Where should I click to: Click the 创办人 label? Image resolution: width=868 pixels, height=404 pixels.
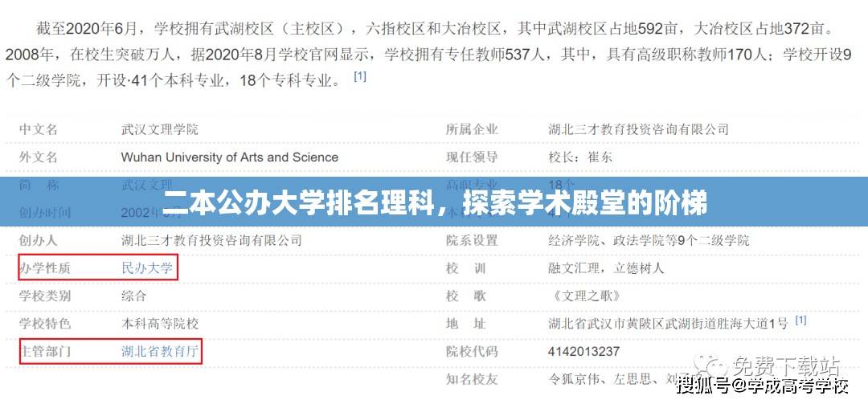pyautogui.click(x=39, y=241)
